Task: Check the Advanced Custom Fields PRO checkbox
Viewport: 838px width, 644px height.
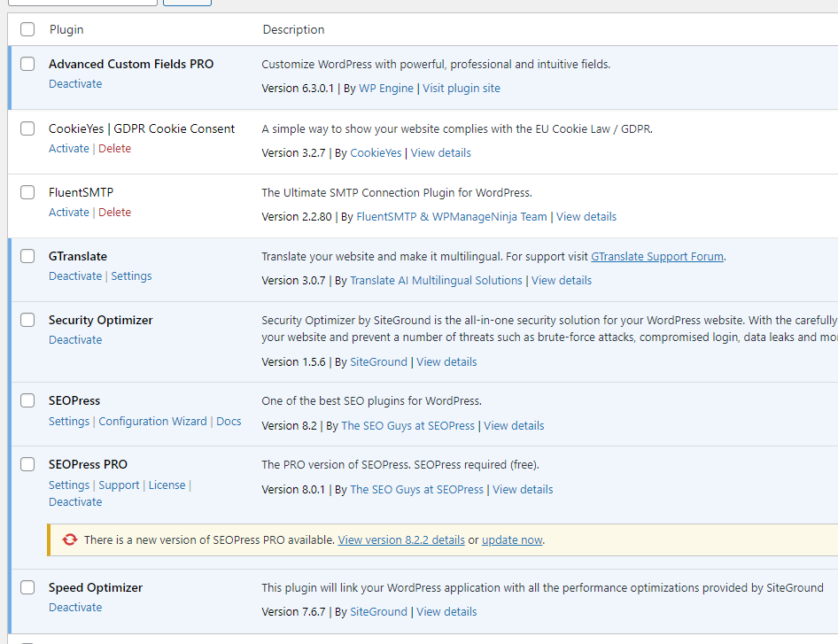Action: [x=27, y=64]
